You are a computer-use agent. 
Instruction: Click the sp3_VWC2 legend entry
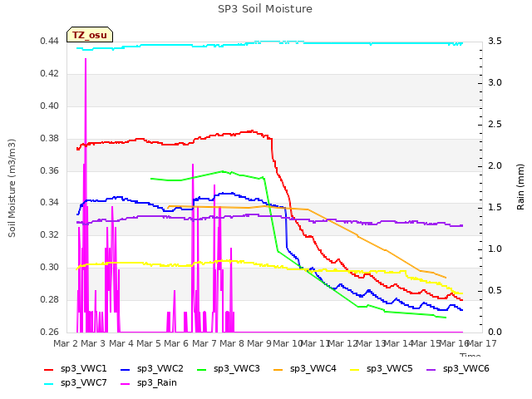point(151,369)
